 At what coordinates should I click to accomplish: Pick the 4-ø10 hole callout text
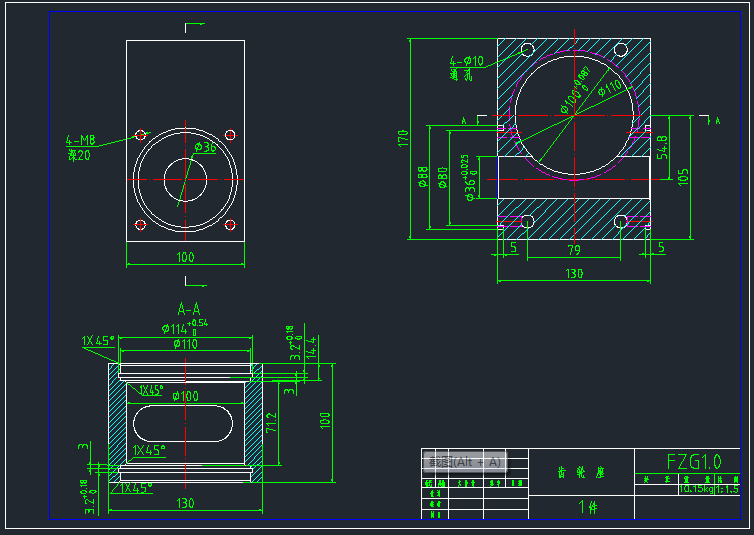466,61
